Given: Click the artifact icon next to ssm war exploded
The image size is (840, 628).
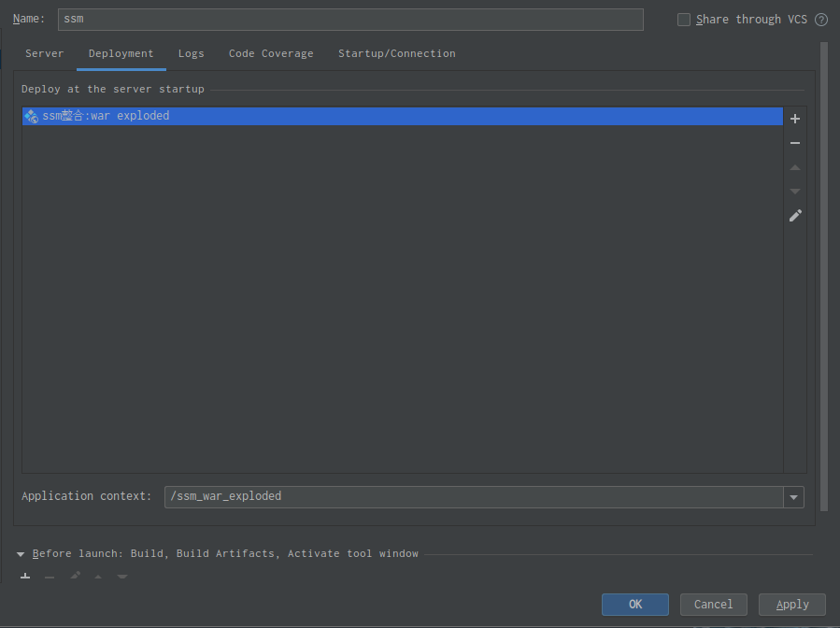Looking at the screenshot, I should click(x=32, y=117).
